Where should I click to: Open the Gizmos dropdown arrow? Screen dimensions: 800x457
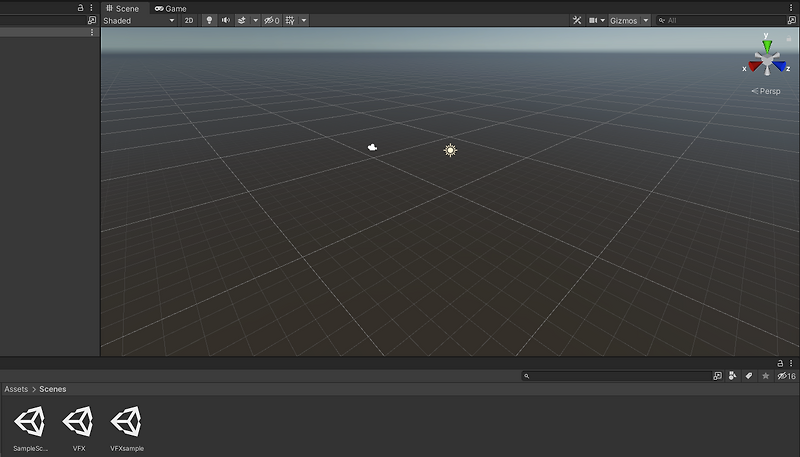pyautogui.click(x=645, y=20)
